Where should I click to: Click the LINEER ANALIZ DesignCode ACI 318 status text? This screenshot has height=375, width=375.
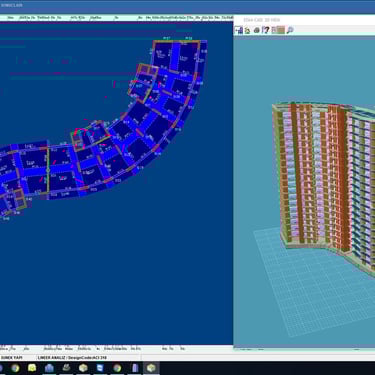[x=72, y=358]
